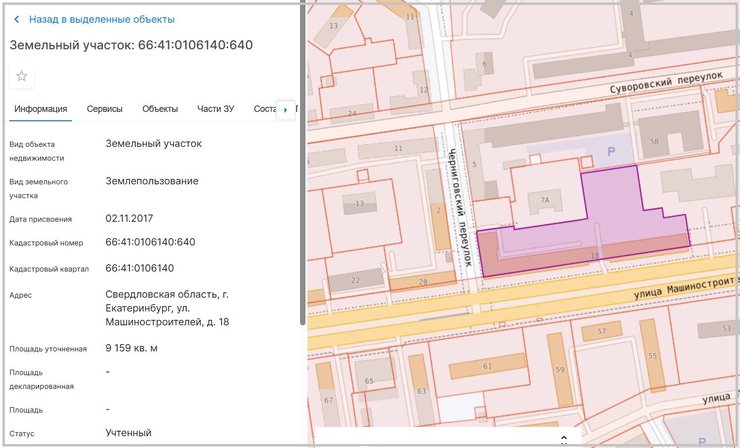The width and height of the screenshot is (740, 448).
Task: Click the highlighted purple parcel on map
Action: point(614,212)
